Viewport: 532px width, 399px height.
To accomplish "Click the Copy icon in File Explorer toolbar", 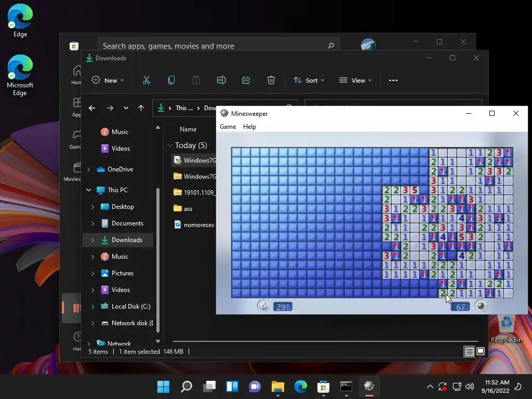I will [171, 81].
